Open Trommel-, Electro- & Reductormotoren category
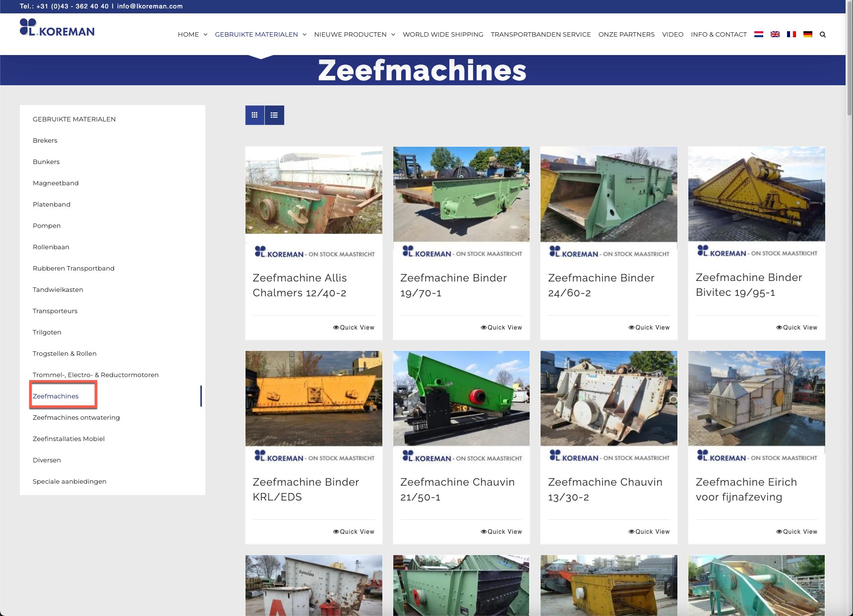Screen dimensions: 853x616 click(x=96, y=375)
